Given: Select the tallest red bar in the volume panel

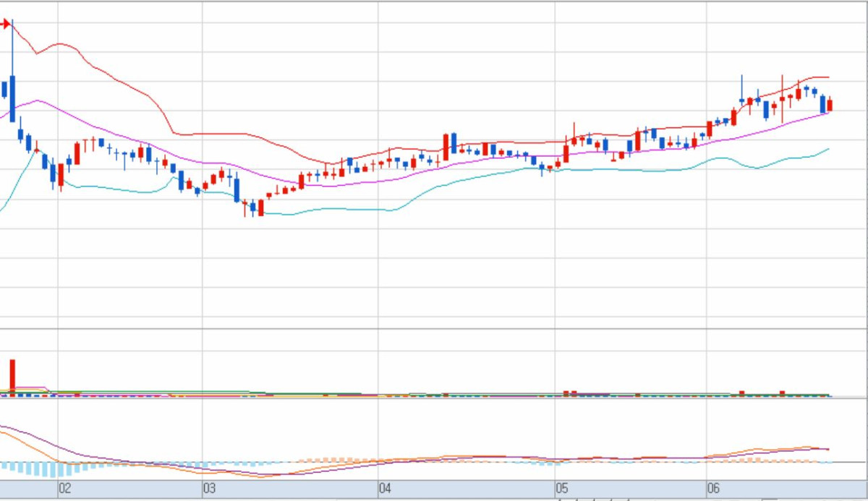Looking at the screenshot, I should tap(12, 376).
